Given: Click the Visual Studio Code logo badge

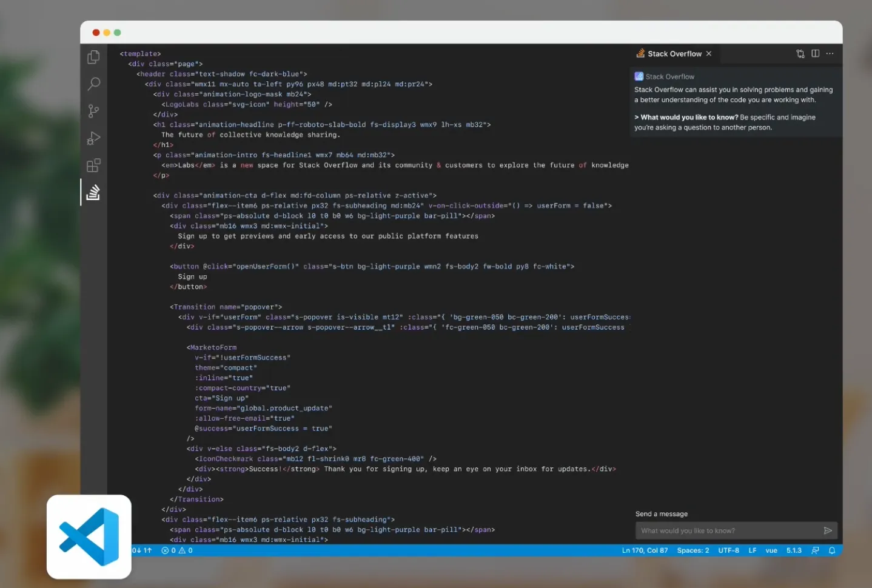Looking at the screenshot, I should (x=89, y=536).
